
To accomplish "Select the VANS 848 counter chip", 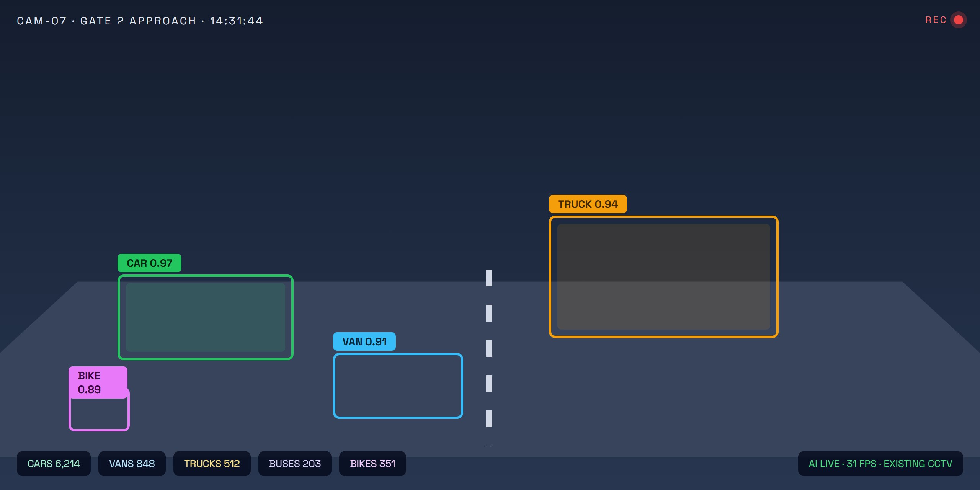I will (x=132, y=464).
